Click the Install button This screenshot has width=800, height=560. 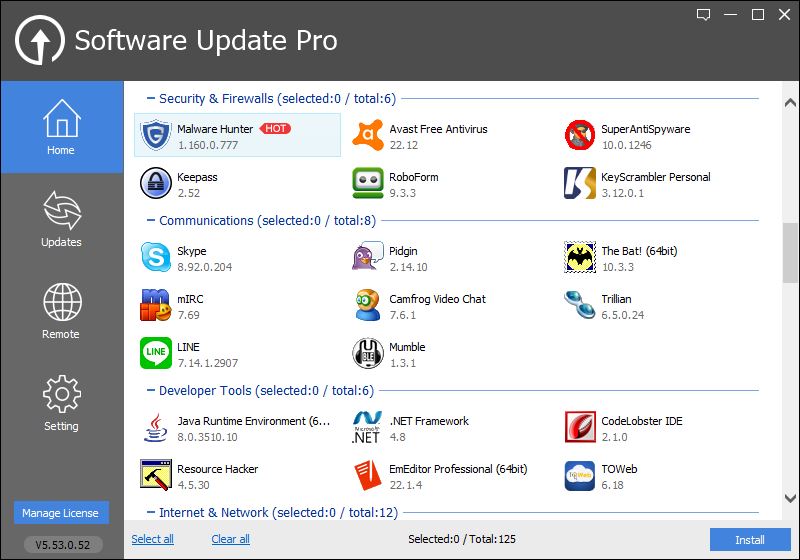tap(750, 540)
